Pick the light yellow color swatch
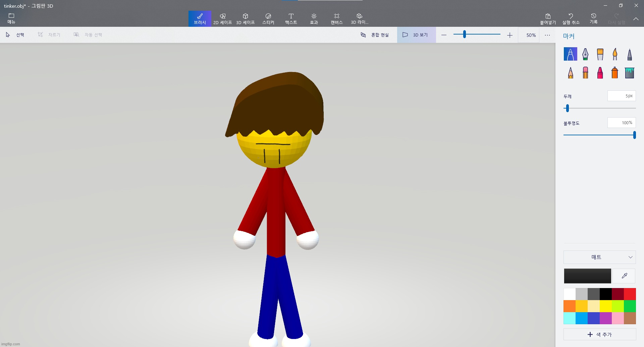Image resolution: width=644 pixels, height=347 pixels. pos(594,306)
